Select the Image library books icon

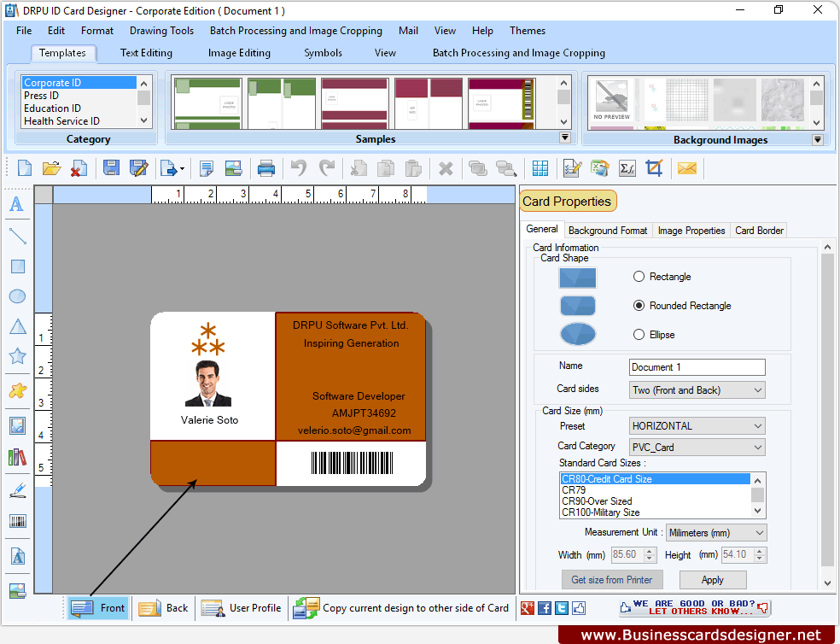pyautogui.click(x=18, y=457)
